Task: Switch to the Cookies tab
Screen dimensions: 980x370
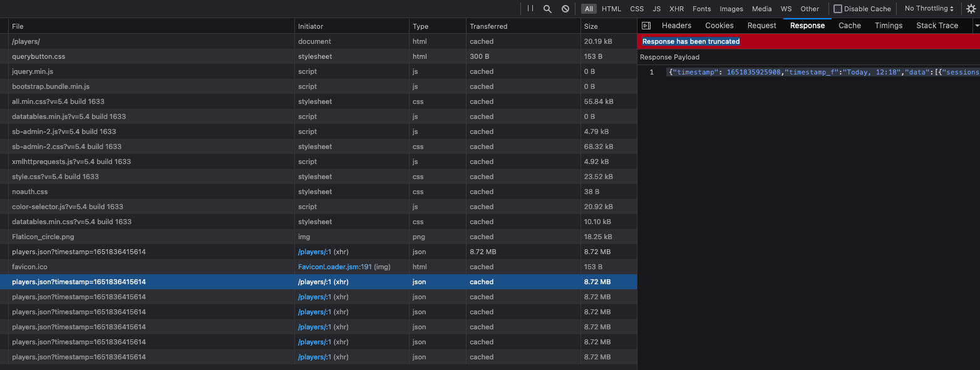Action: click(x=719, y=25)
